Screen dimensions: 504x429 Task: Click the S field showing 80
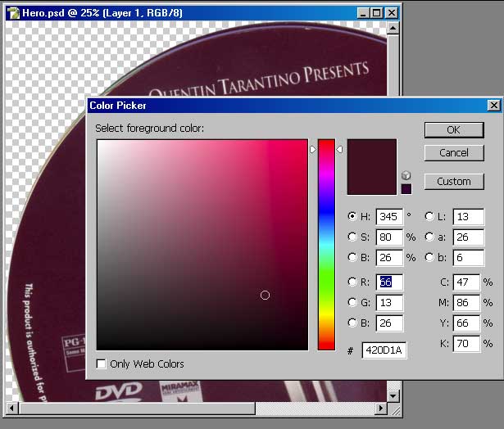click(x=389, y=237)
